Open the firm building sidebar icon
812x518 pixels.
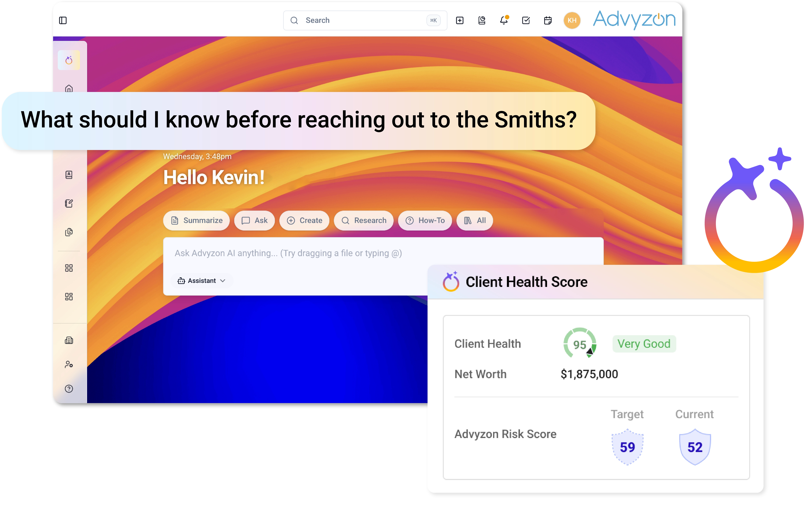pos(69,341)
